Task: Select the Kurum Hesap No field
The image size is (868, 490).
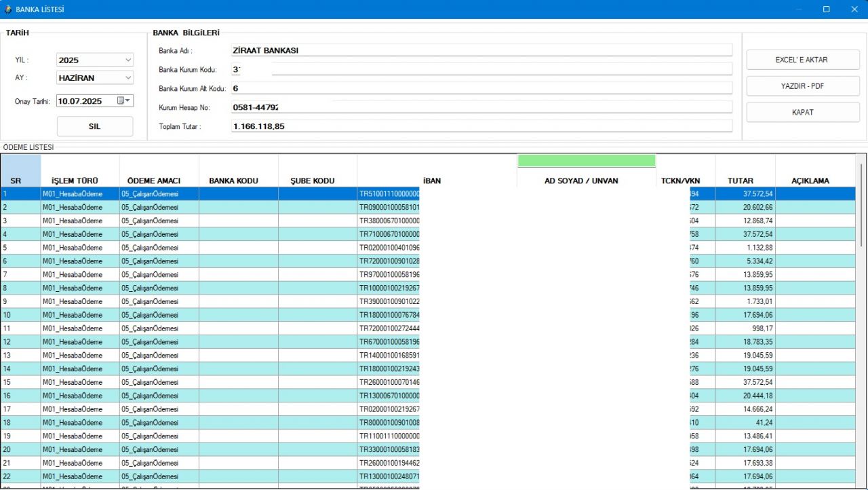Action: point(481,107)
